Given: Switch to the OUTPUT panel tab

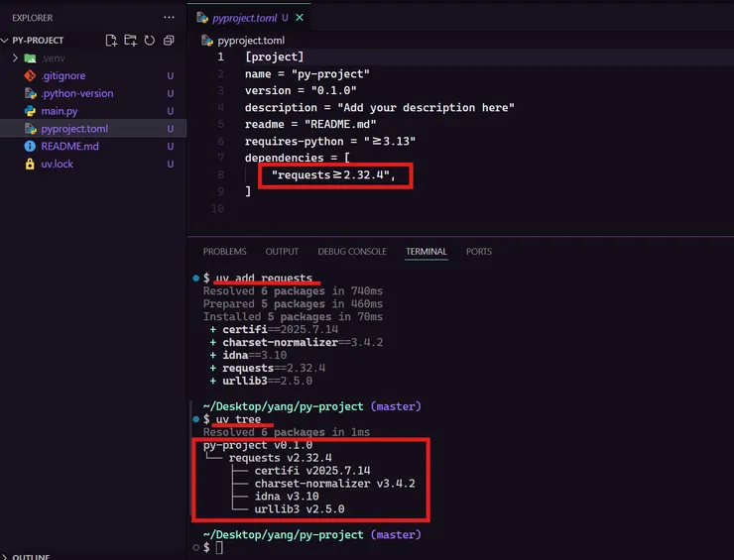Looking at the screenshot, I should click(282, 251).
